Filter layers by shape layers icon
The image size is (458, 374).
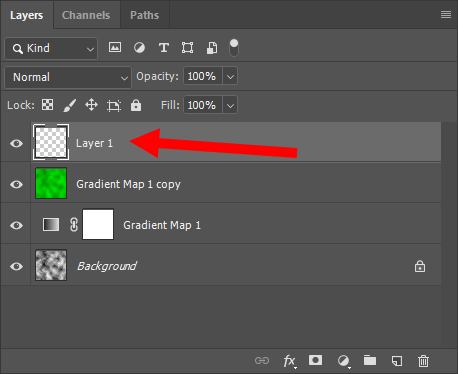pyautogui.click(x=187, y=48)
